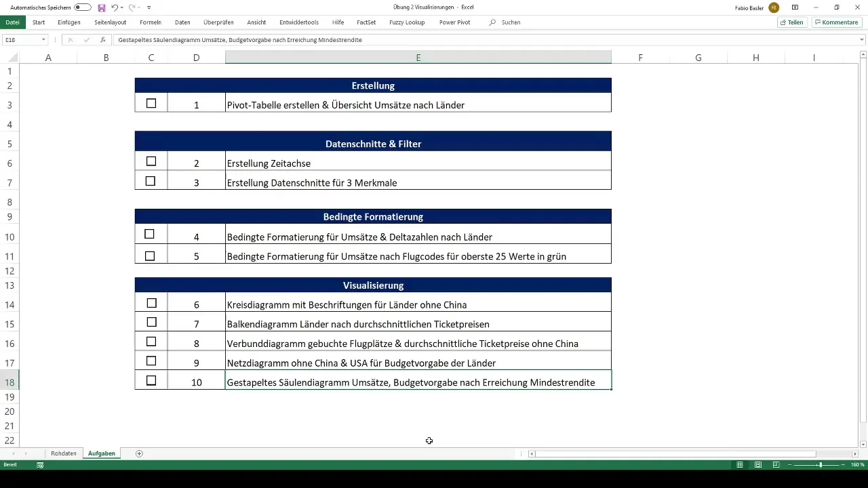The image size is (868, 488).
Task: Switch to Normal view icon
Action: [x=741, y=465]
